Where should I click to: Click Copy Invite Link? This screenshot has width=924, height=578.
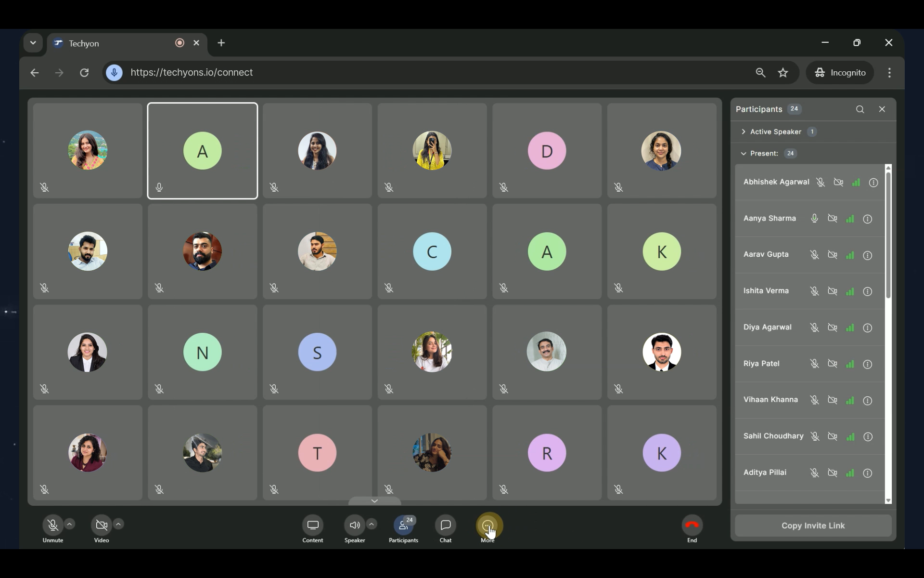813,525
